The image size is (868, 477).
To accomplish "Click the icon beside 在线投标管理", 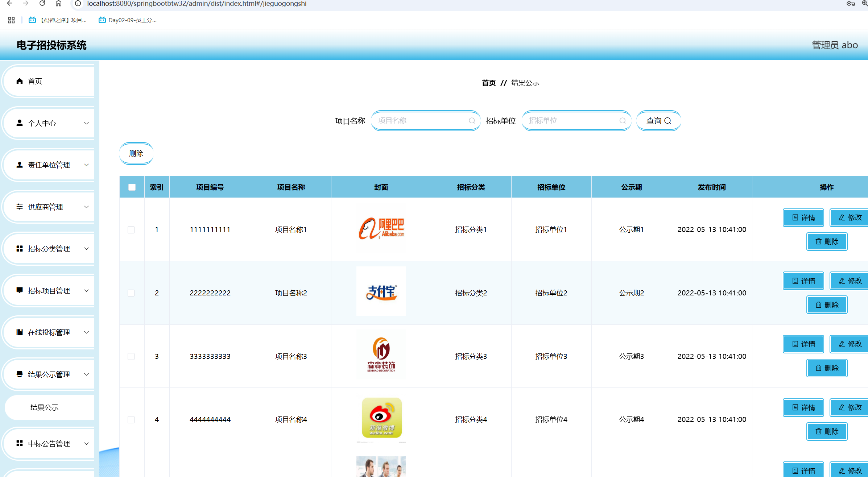I will [20, 332].
